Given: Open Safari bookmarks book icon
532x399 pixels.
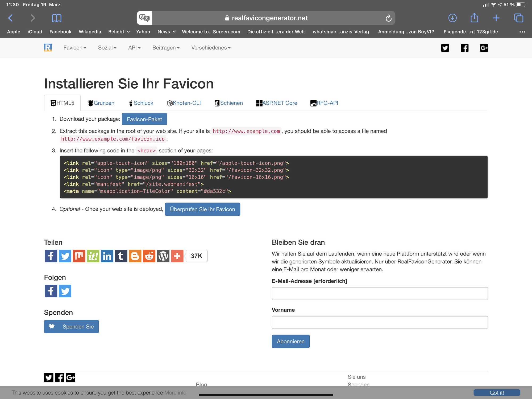Looking at the screenshot, I should coord(57,18).
